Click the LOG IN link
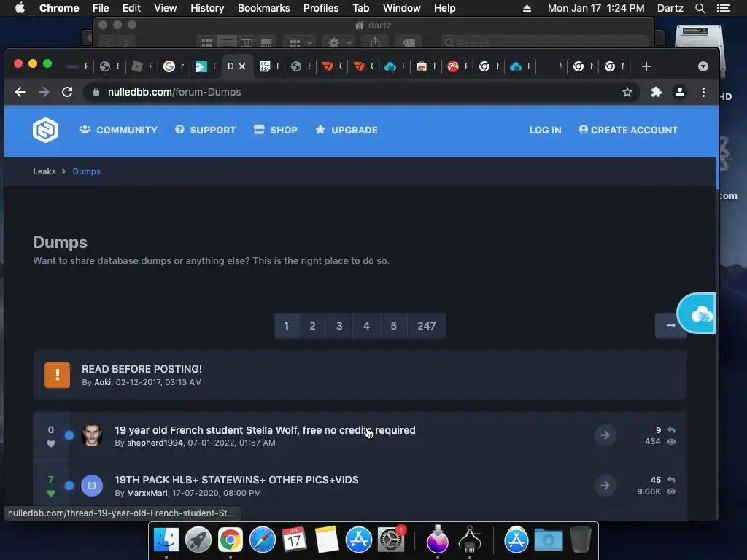The width and height of the screenshot is (747, 560). pyautogui.click(x=545, y=130)
